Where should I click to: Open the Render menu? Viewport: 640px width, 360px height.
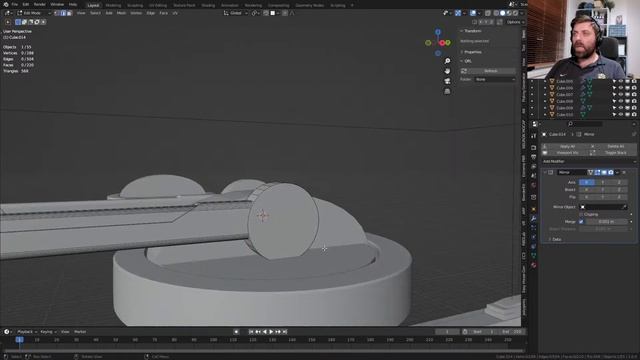pos(40,4)
